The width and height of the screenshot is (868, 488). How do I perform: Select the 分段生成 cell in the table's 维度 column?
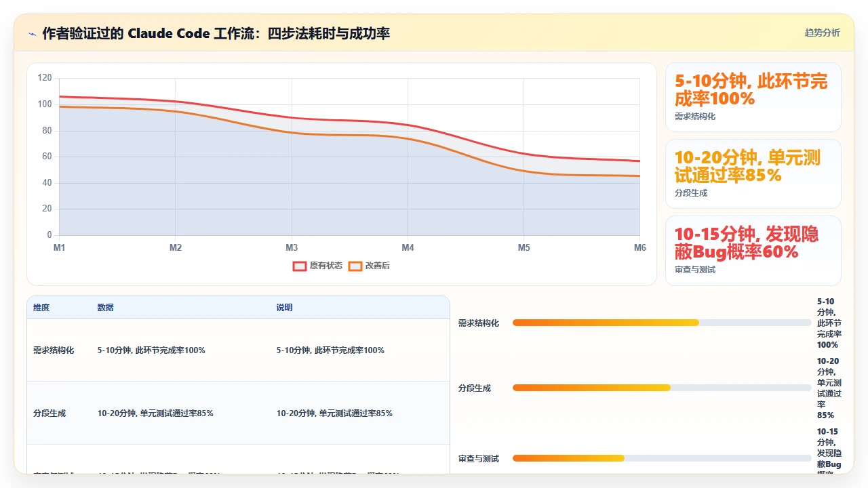50,413
